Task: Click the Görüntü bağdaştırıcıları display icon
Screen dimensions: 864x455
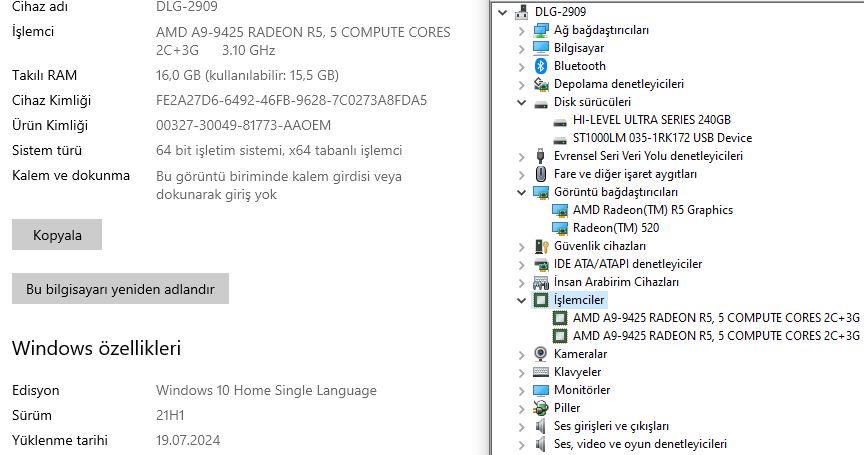Action: pos(541,192)
